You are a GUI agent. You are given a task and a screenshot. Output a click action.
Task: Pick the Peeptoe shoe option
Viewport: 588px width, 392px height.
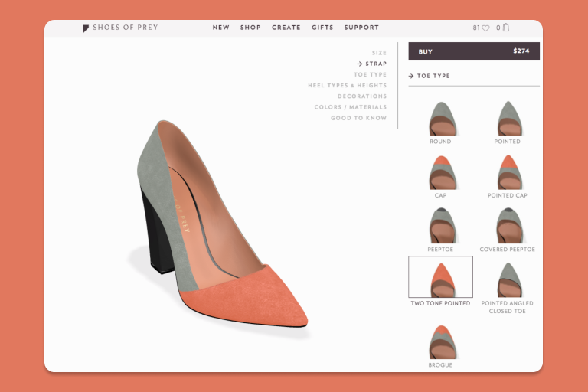click(443, 226)
